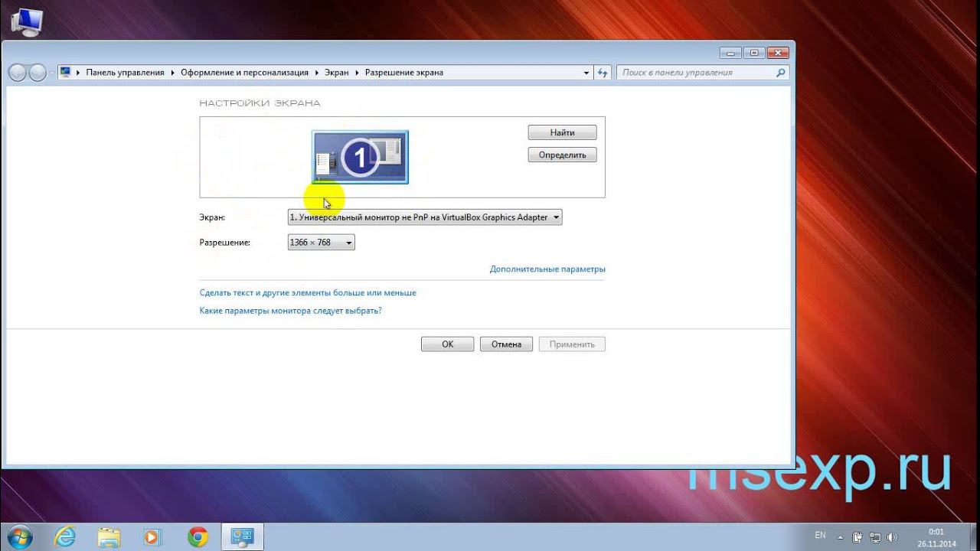Click the Control Panel taskbar button
This screenshot has width=980, height=551.
[242, 536]
